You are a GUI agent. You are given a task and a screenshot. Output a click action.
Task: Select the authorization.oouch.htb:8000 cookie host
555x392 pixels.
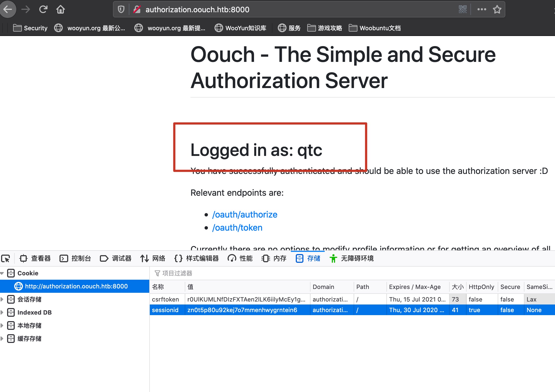click(76, 286)
